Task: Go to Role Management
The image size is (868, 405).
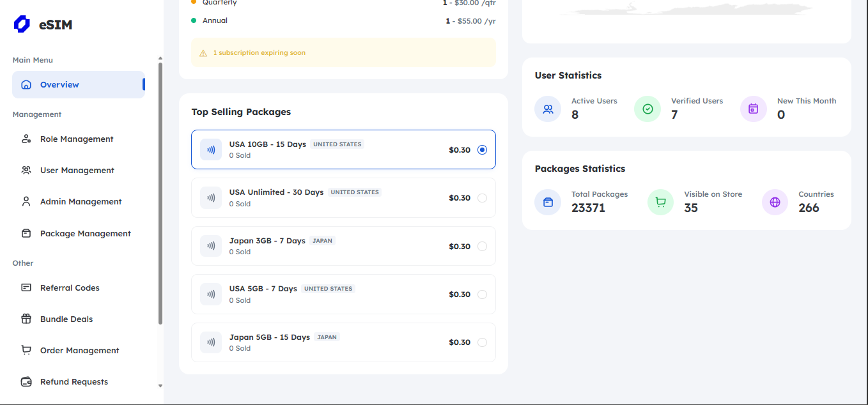Action: (x=77, y=139)
